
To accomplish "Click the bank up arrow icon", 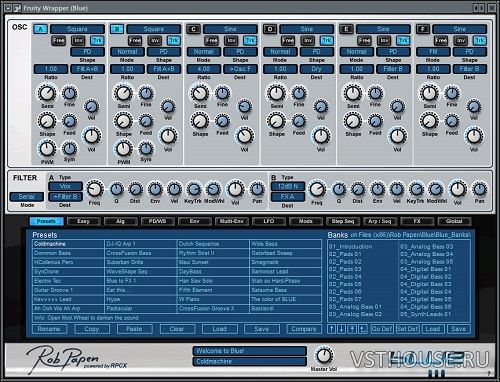I will [x=332, y=329].
